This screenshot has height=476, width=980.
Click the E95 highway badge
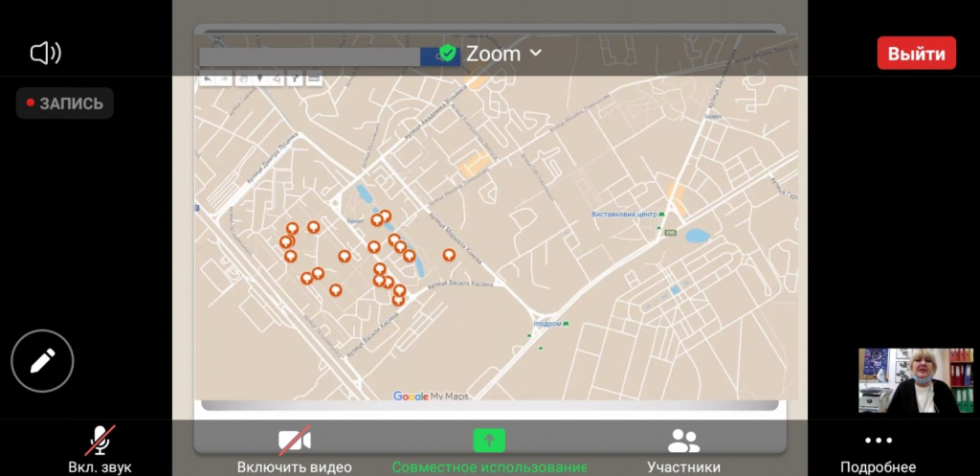[671, 234]
